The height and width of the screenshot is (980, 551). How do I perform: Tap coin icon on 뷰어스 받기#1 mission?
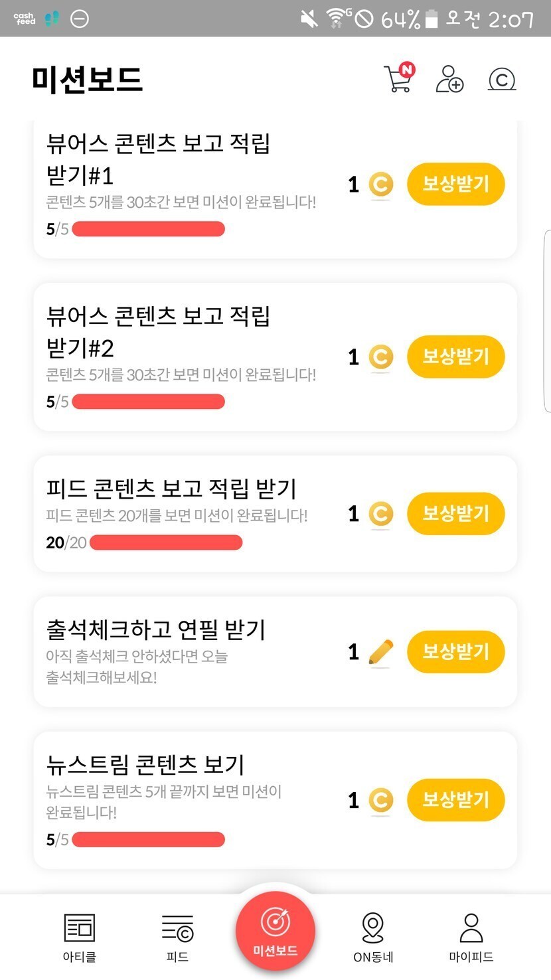(x=380, y=184)
